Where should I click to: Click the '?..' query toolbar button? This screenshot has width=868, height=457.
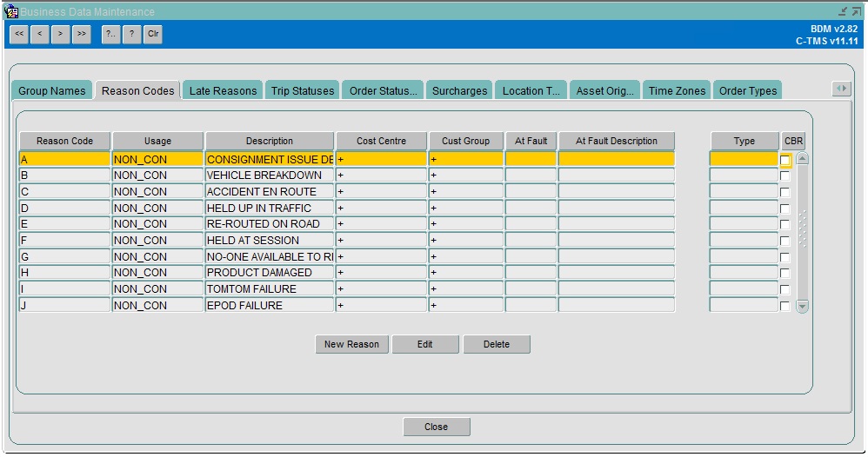click(110, 34)
